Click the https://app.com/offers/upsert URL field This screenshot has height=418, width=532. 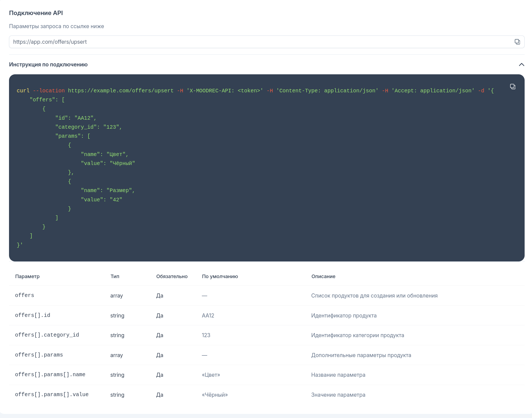click(266, 42)
